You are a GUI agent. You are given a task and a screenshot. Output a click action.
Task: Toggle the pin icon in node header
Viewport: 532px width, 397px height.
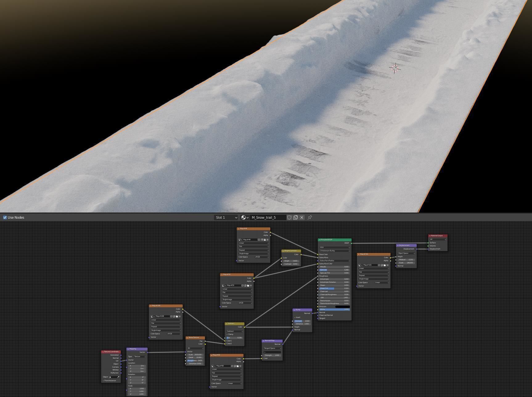coord(310,217)
